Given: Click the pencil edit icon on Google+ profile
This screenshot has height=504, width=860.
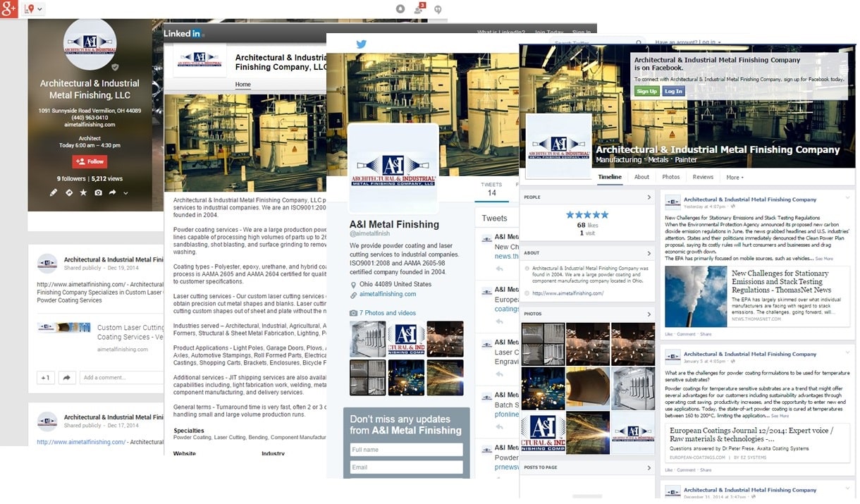Looking at the screenshot, I should [x=54, y=192].
